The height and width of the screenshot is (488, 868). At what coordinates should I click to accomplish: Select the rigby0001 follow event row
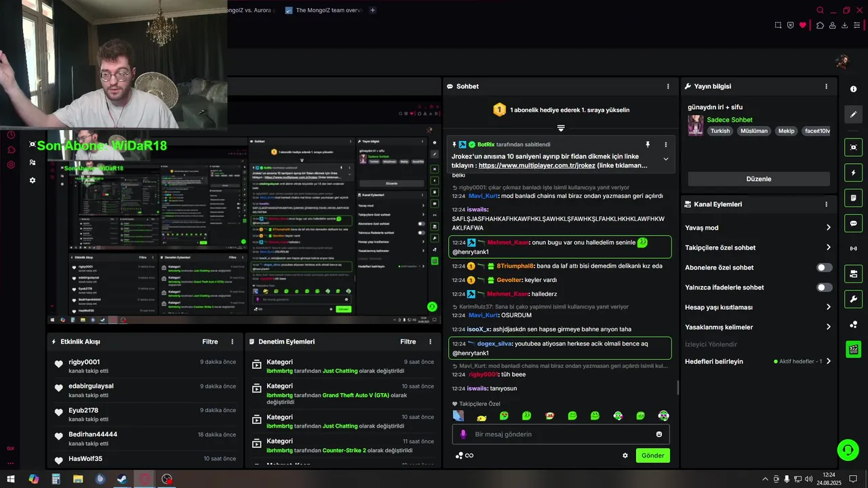[145, 366]
